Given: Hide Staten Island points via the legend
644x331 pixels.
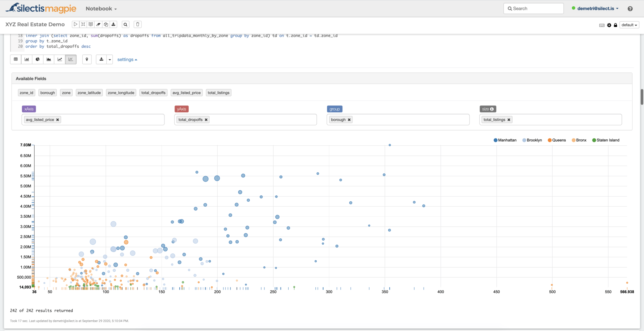Looking at the screenshot, I should point(605,140).
